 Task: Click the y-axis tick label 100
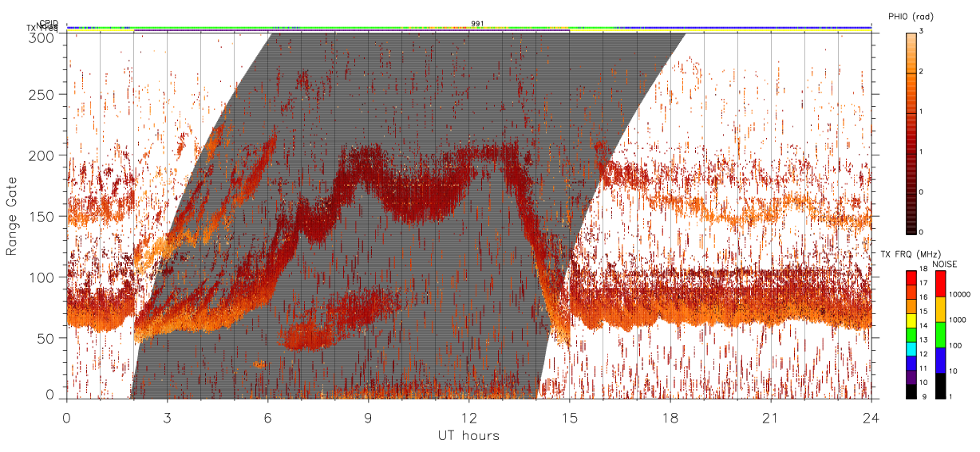click(42, 277)
